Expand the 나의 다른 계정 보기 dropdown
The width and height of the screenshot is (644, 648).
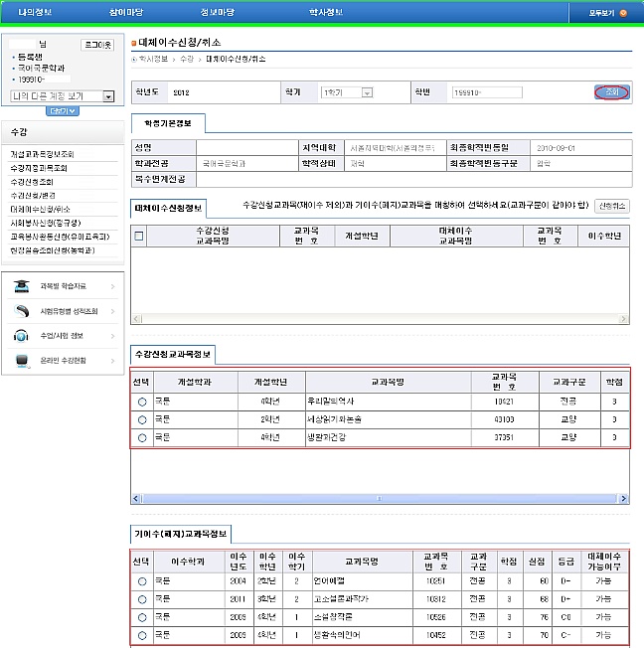(107, 96)
